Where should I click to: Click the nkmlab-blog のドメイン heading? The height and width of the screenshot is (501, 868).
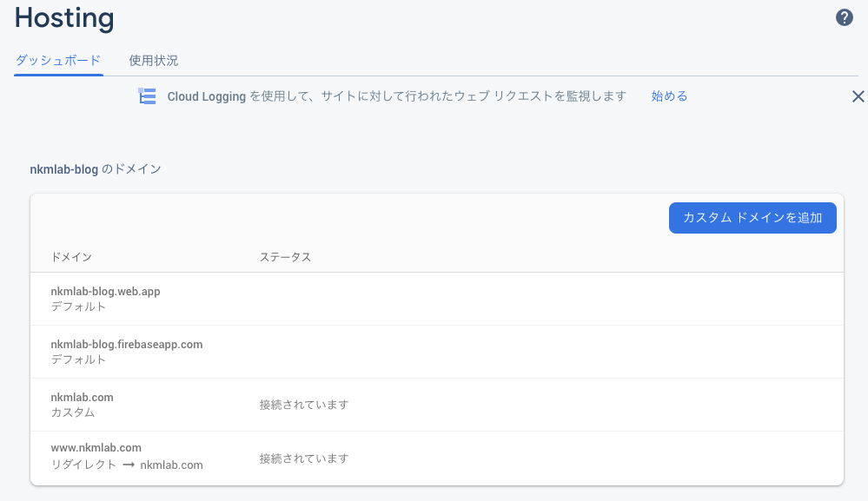point(96,169)
